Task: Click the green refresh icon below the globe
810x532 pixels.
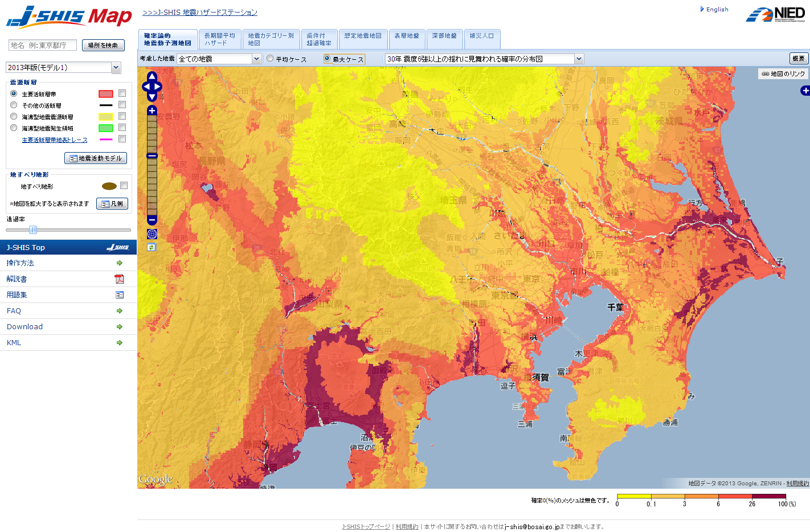Action: (151, 247)
